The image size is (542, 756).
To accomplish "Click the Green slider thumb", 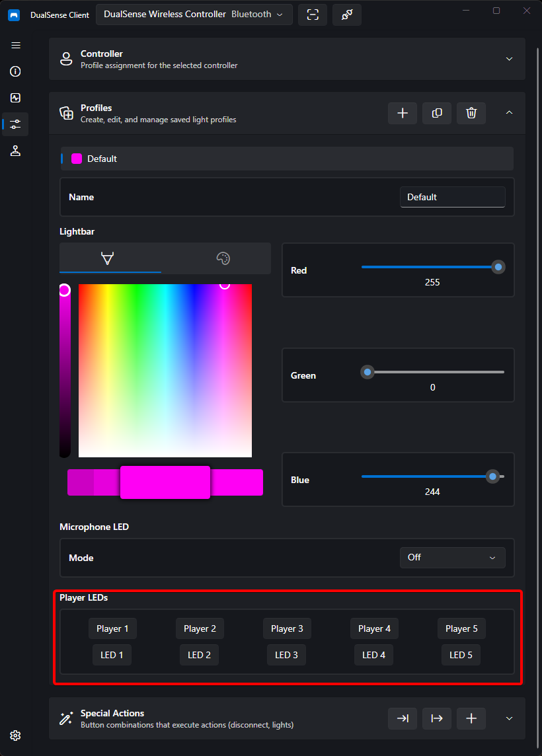I will [368, 372].
